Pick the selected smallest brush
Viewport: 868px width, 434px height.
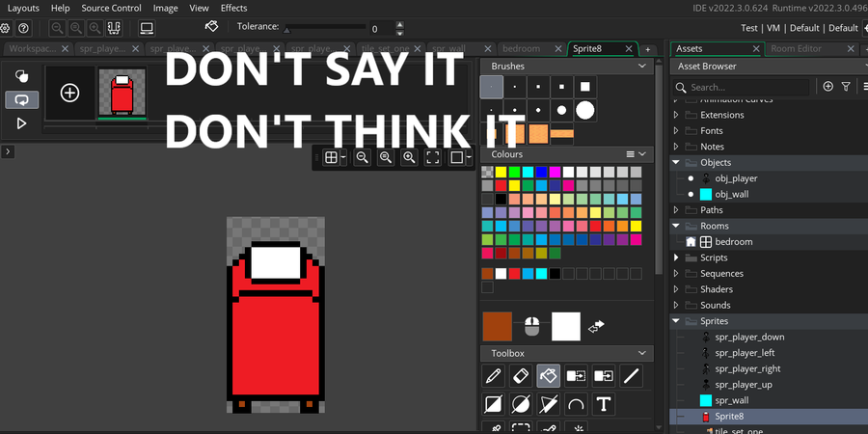pos(492,87)
